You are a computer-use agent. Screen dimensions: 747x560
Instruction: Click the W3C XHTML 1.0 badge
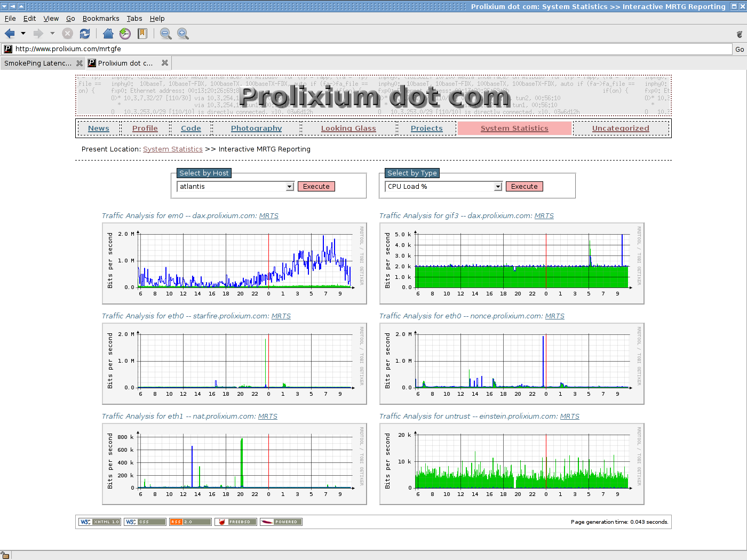point(100,522)
